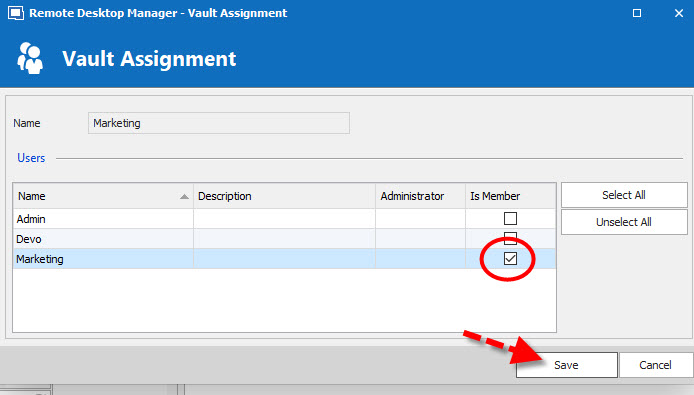Click the Name column header
Image resolution: width=694 pixels, height=395 pixels.
click(x=103, y=196)
